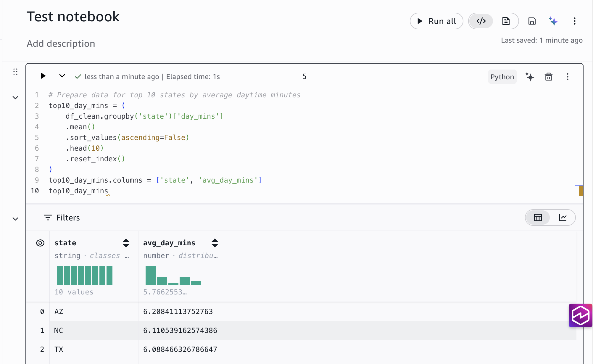Delete the cell with the trash icon
Image resolution: width=593 pixels, height=364 pixels.
(549, 77)
